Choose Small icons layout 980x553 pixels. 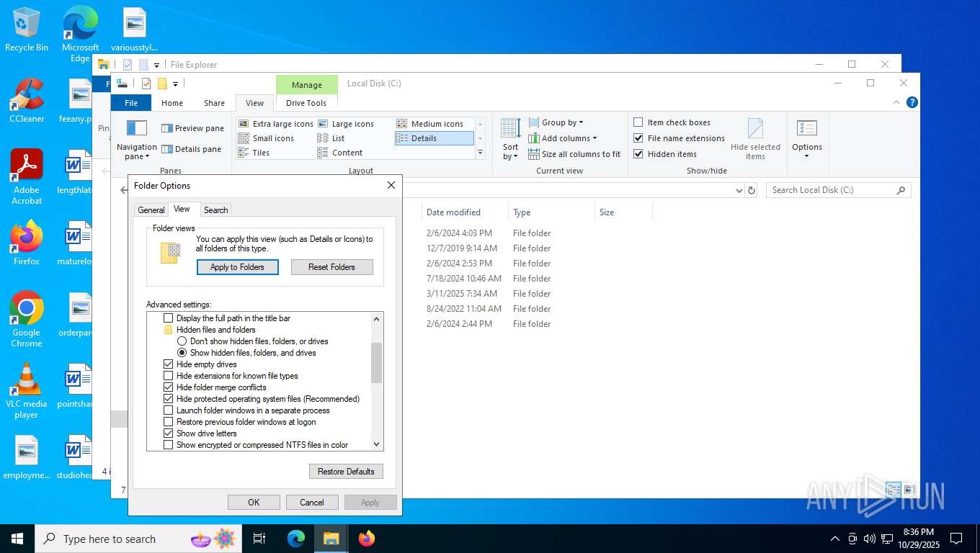(x=266, y=138)
